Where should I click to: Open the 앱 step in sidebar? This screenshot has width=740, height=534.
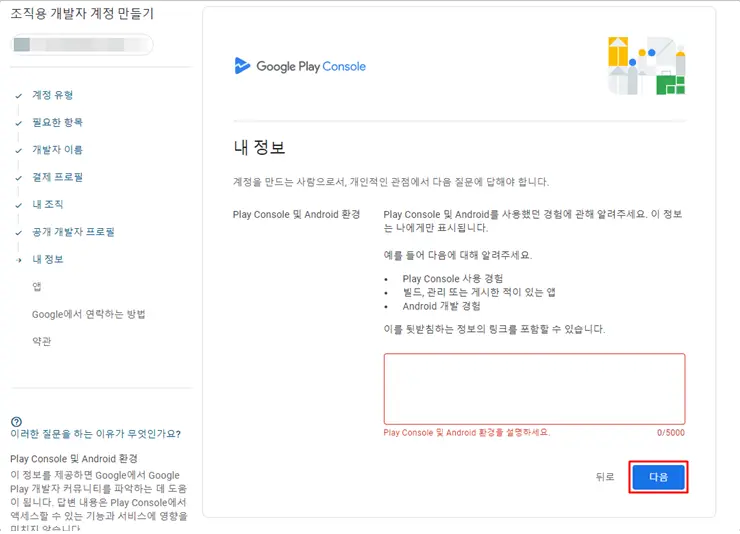tap(36, 286)
